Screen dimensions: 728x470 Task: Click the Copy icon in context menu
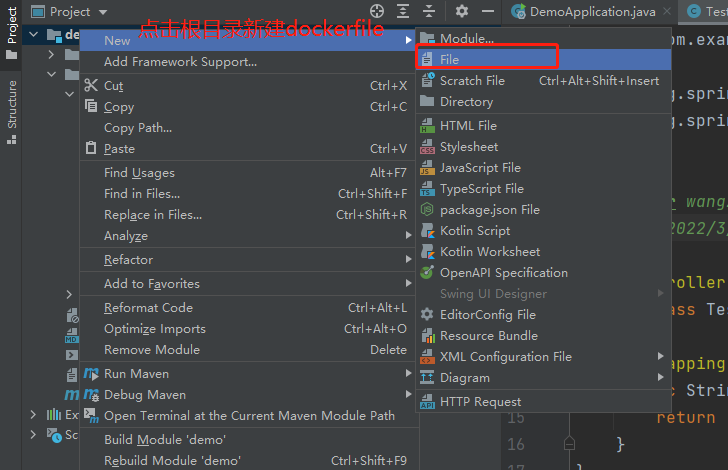(x=91, y=106)
